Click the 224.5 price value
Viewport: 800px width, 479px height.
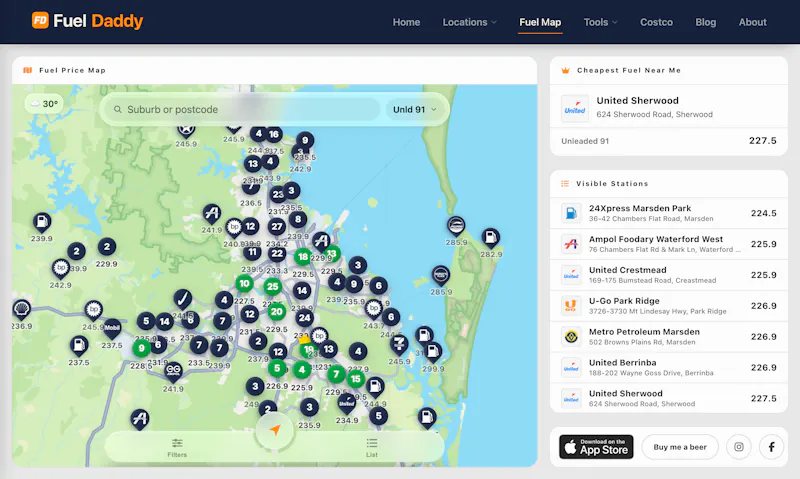[x=763, y=213]
